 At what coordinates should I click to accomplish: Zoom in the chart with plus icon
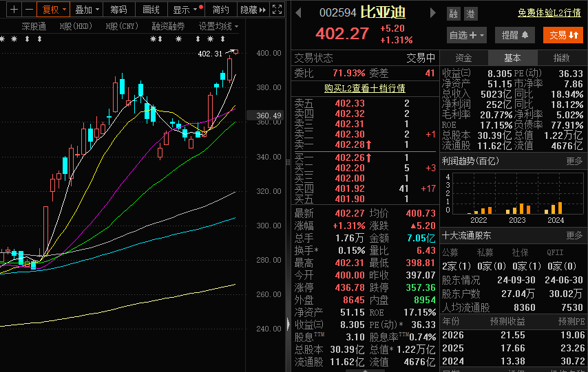click(x=13, y=10)
